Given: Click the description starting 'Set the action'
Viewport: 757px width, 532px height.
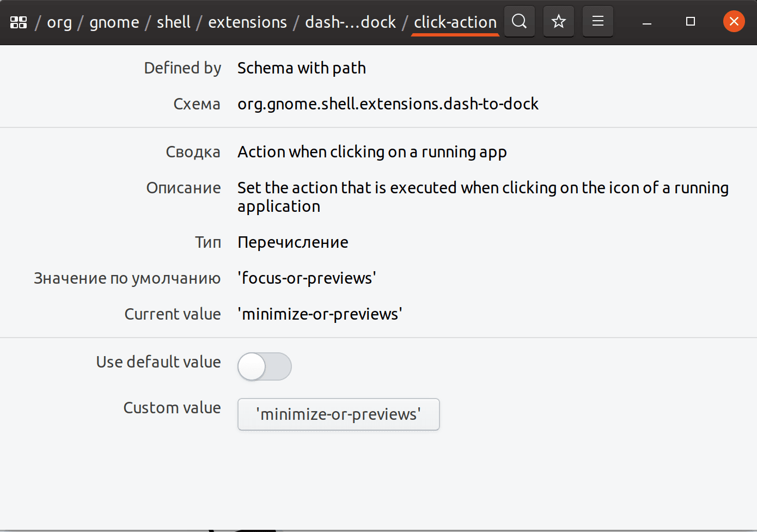Looking at the screenshot, I should [x=483, y=197].
